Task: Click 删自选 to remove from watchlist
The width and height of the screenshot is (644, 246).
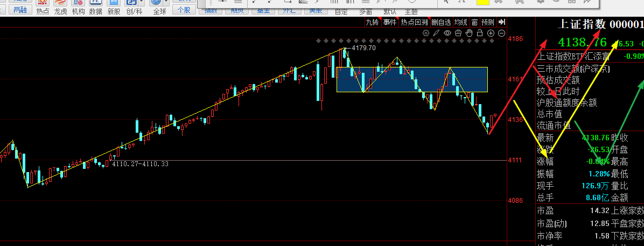Action: (441, 22)
